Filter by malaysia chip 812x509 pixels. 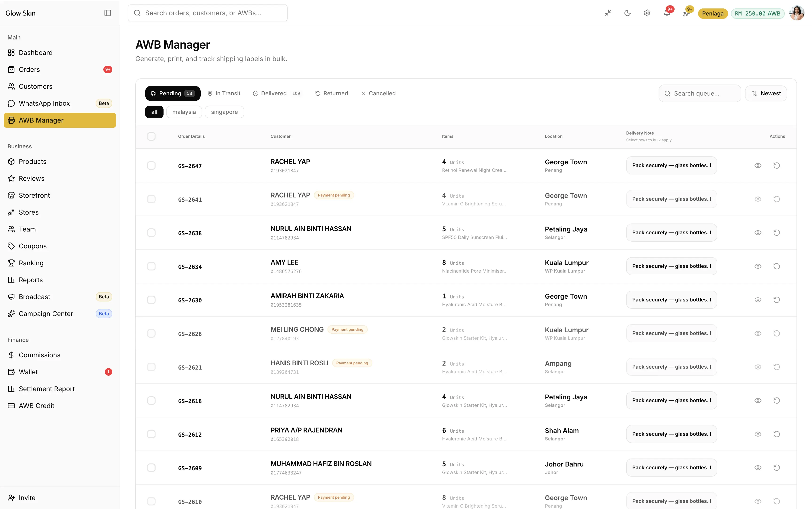tap(184, 112)
